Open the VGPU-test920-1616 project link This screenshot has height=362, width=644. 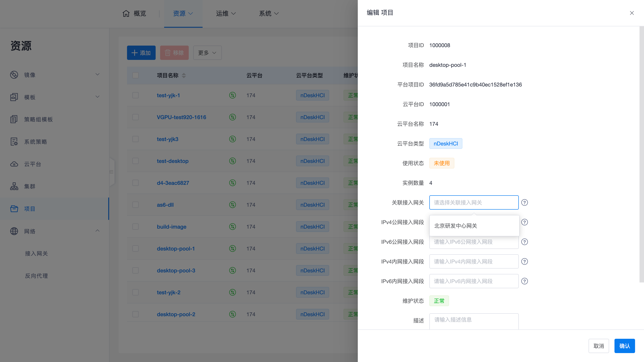click(x=181, y=117)
